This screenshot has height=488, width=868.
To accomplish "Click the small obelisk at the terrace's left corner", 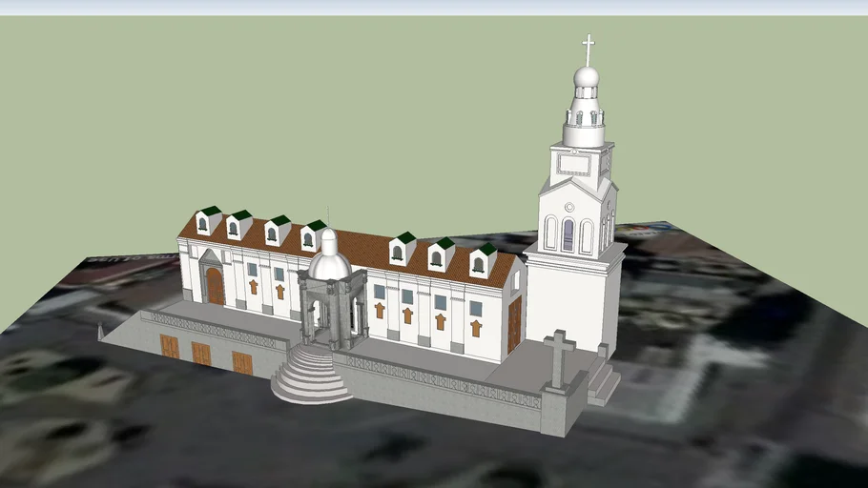I will click(100, 331).
